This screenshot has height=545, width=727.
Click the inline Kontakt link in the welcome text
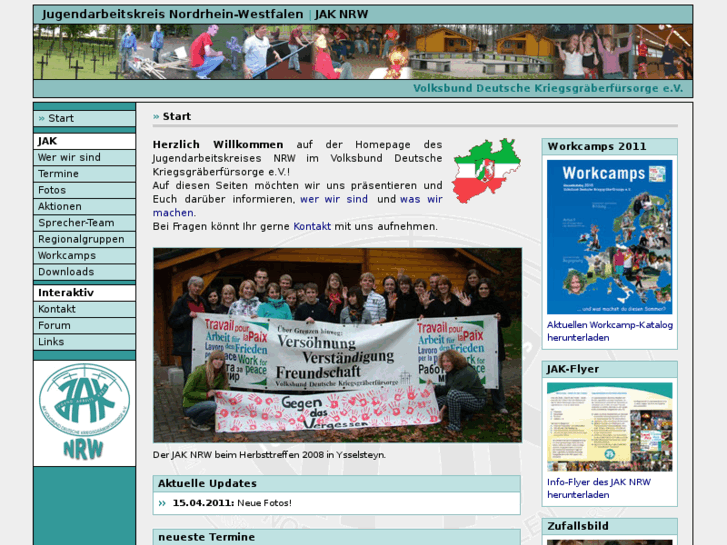[x=312, y=226]
